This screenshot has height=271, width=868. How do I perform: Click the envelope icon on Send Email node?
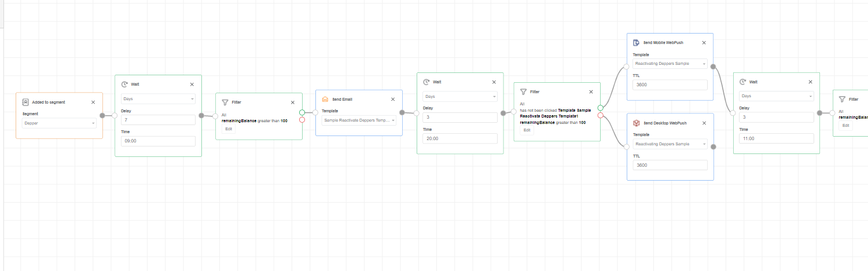click(325, 99)
